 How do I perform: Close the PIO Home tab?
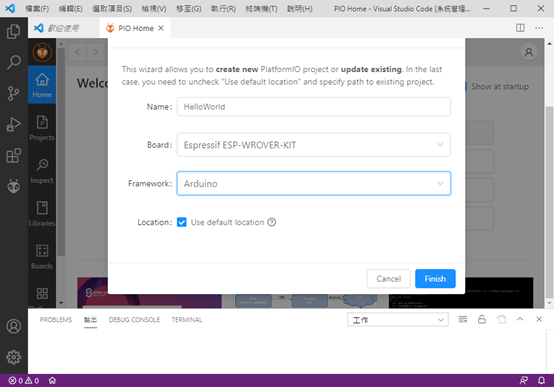[161, 28]
